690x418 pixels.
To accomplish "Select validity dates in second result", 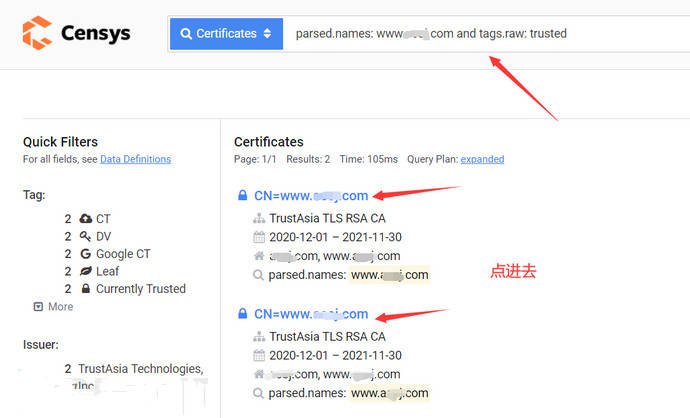I will tap(335, 356).
